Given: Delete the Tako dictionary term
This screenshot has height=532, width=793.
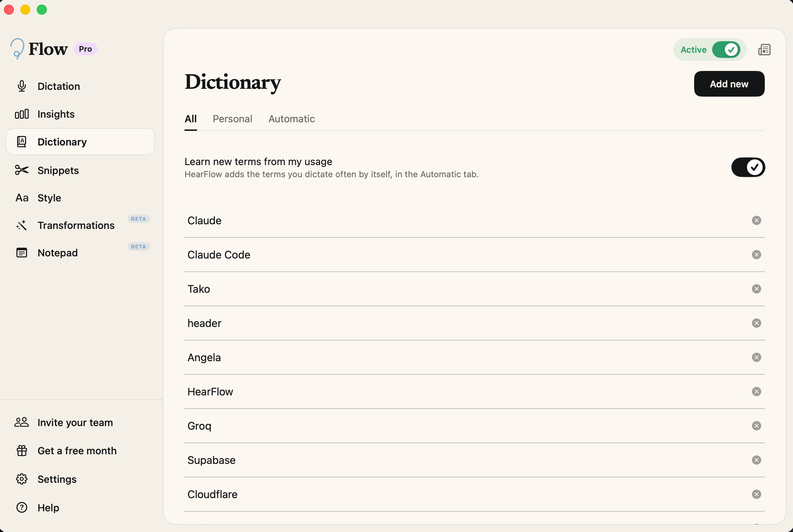Looking at the screenshot, I should pos(757,289).
